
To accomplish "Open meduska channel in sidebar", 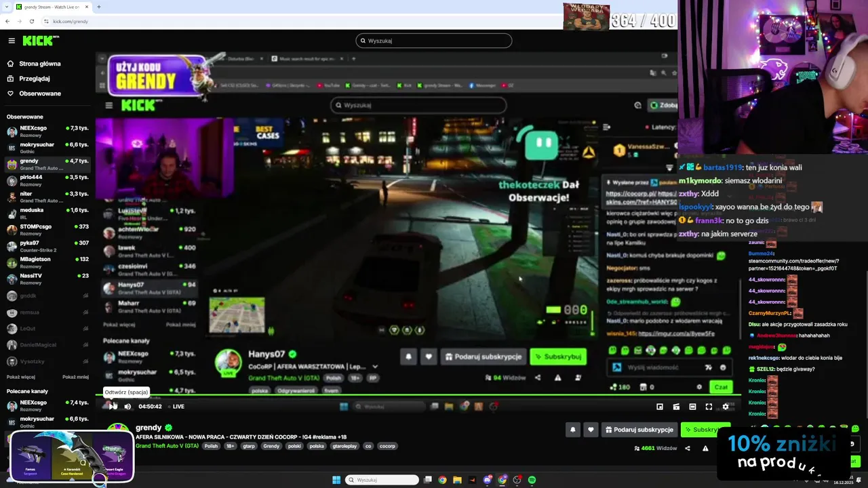I will pos(47,213).
